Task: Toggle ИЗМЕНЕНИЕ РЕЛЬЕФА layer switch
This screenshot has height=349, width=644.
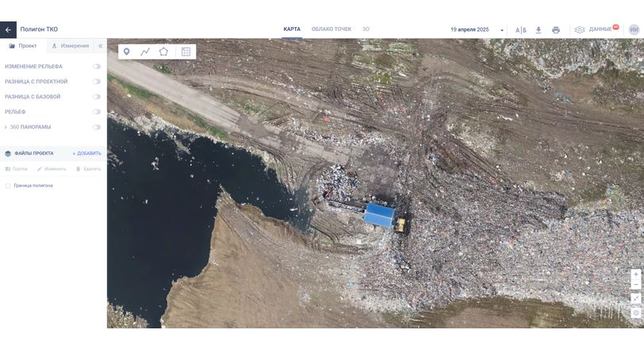Action: click(x=97, y=67)
